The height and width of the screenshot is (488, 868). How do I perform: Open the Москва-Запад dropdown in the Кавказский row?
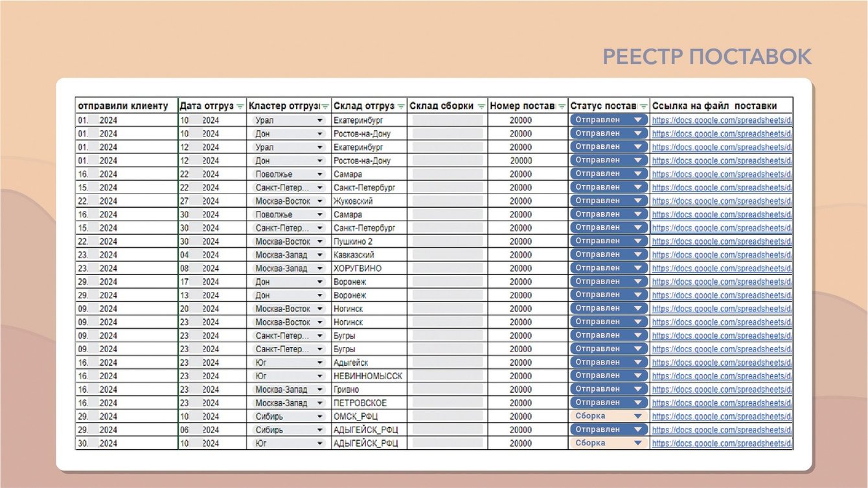319,255
